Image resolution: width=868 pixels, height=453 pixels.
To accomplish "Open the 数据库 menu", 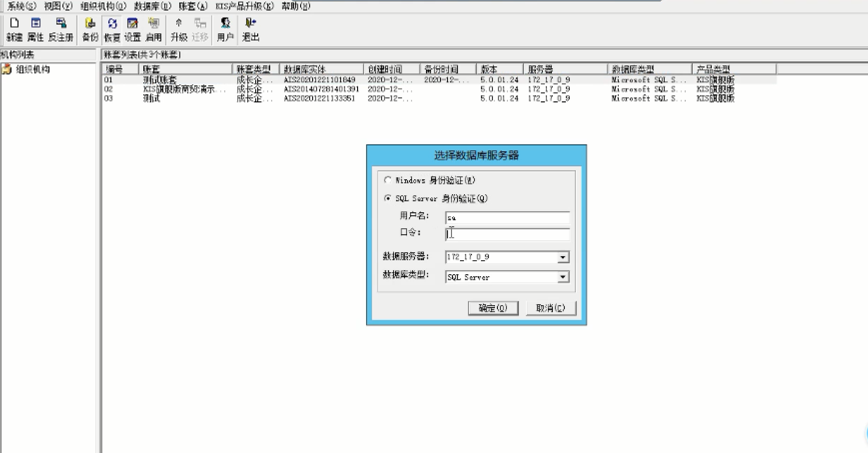I will 152,6.
